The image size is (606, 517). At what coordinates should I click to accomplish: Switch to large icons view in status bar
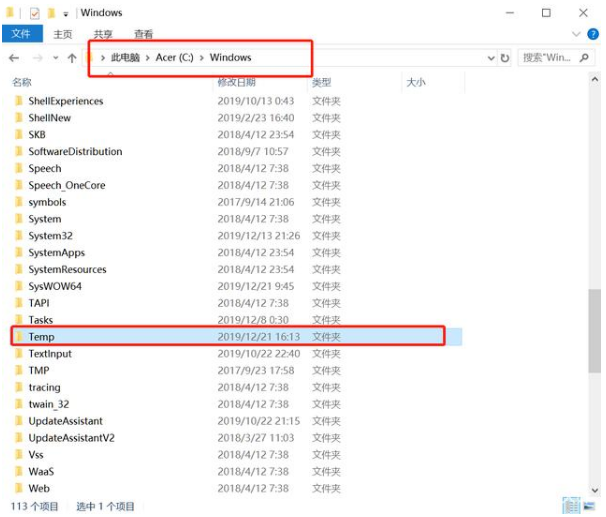pyautogui.click(x=588, y=506)
